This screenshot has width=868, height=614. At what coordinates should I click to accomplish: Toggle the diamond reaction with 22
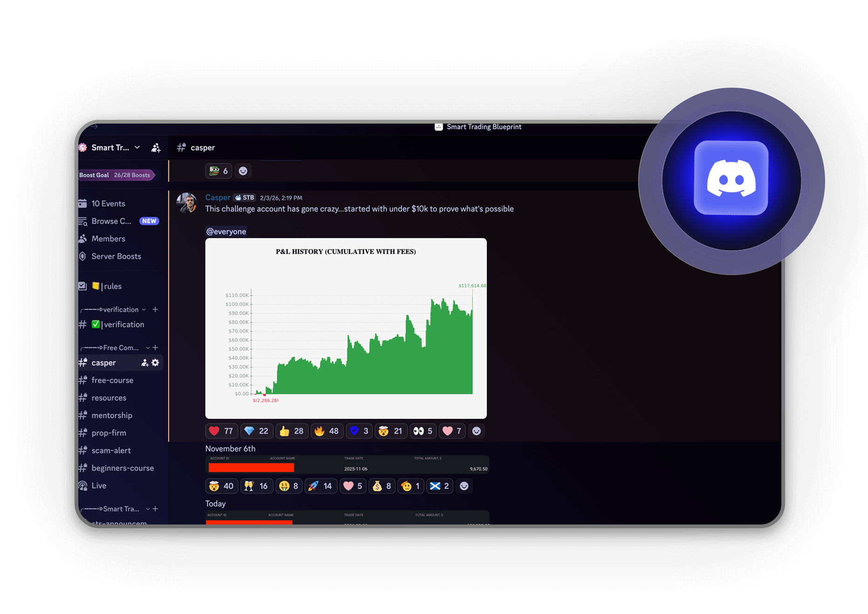pos(257,431)
